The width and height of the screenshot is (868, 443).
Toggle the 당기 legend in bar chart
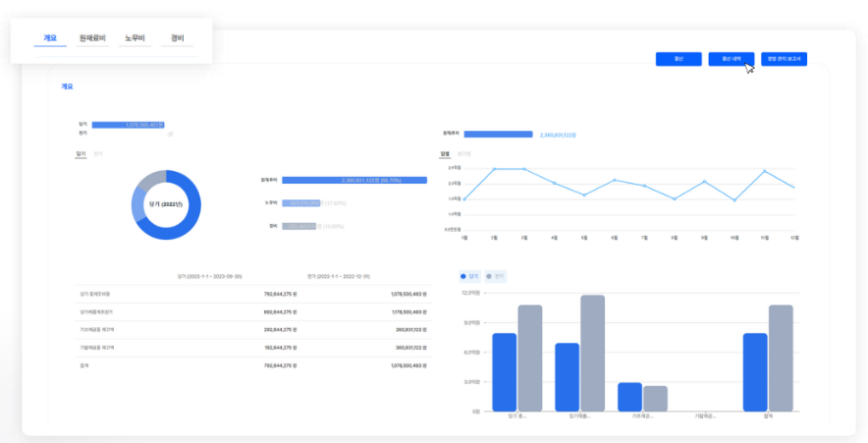coord(470,277)
